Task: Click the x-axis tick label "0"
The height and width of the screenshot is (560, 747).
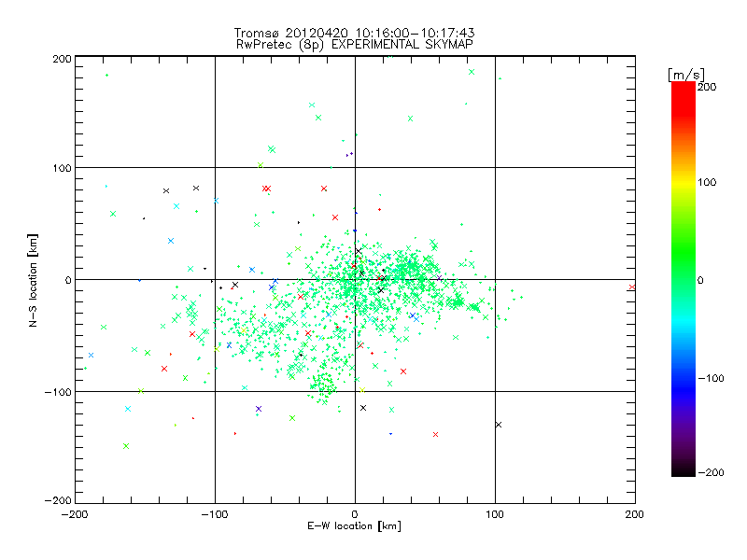Action: point(355,514)
